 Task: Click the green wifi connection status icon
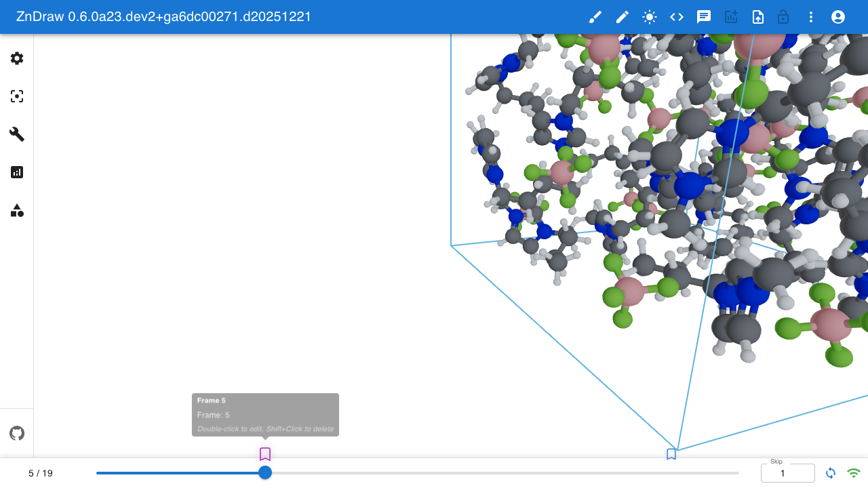pos(854,473)
